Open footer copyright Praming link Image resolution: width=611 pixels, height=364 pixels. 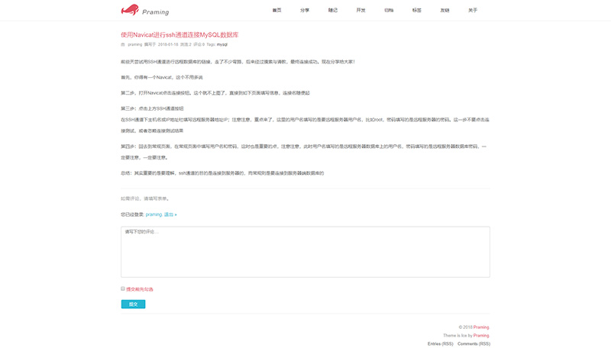[x=481, y=327]
